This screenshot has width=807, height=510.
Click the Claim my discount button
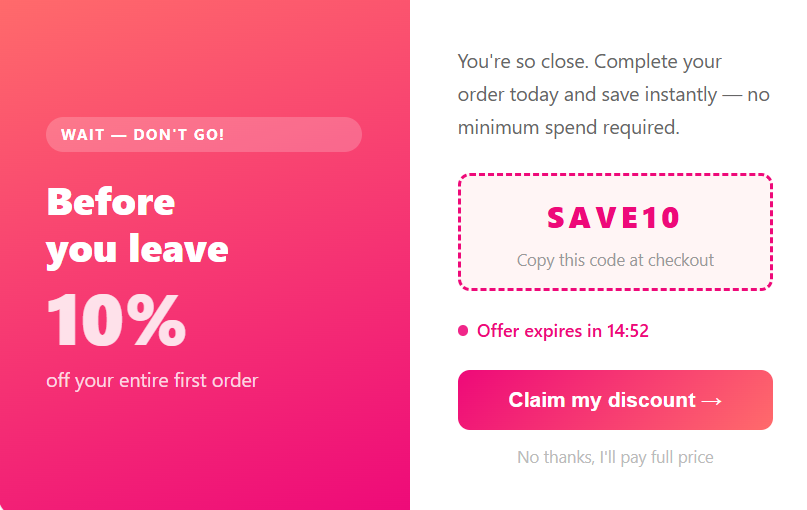614,400
